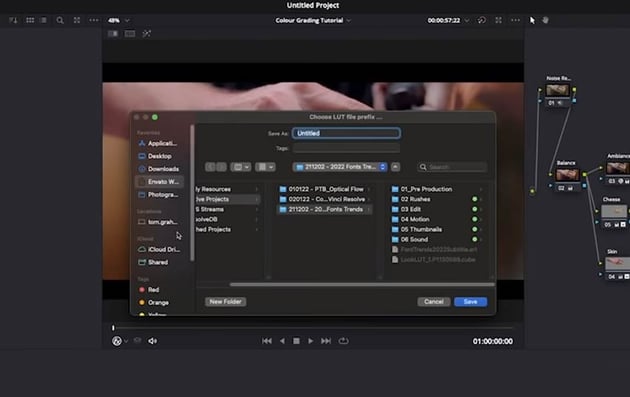
Task: Open Colour Grading Tutorial timeline dropdown
Action: 313,20
